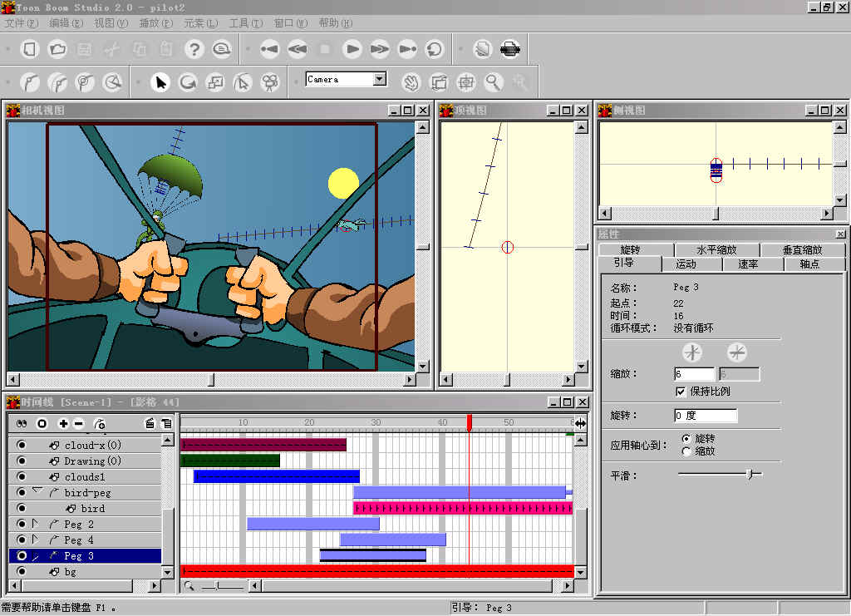
Task: Toggle visibility of the cloud-x layer
Action: point(22,445)
